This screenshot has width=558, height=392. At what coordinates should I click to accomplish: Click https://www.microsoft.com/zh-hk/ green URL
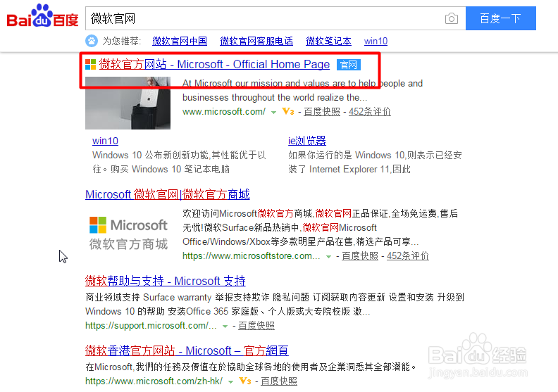pyautogui.click(x=154, y=381)
